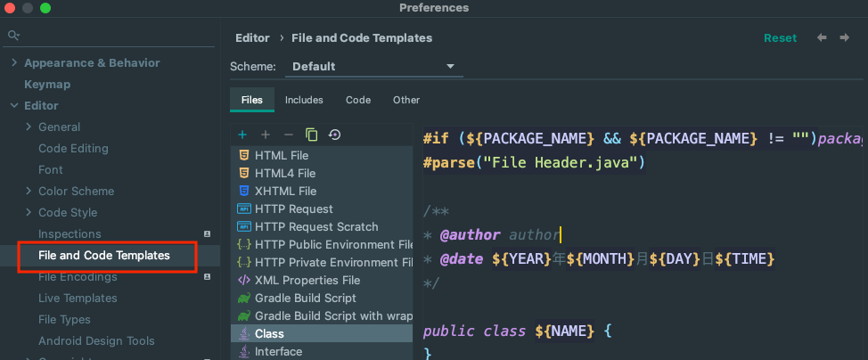Click the grey Create Child Template plus icon
The width and height of the screenshot is (868, 360).
265,135
